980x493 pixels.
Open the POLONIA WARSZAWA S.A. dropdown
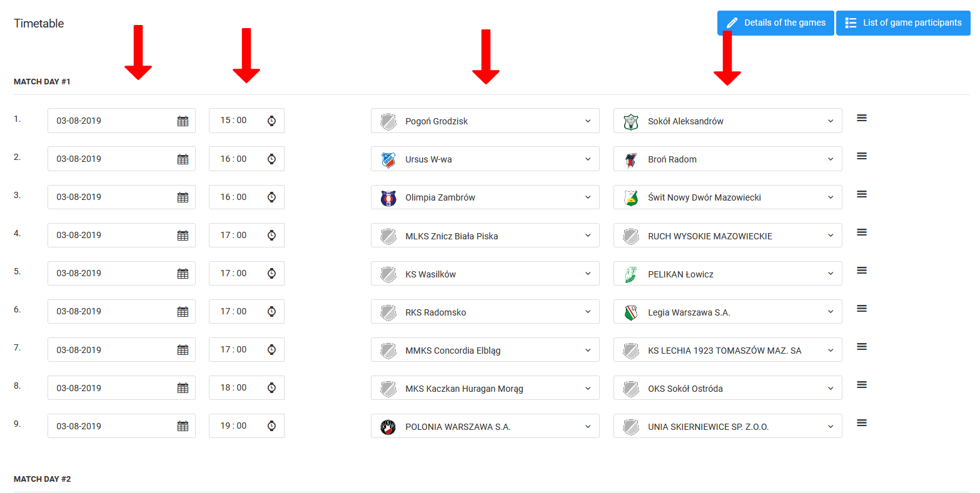[485, 426]
